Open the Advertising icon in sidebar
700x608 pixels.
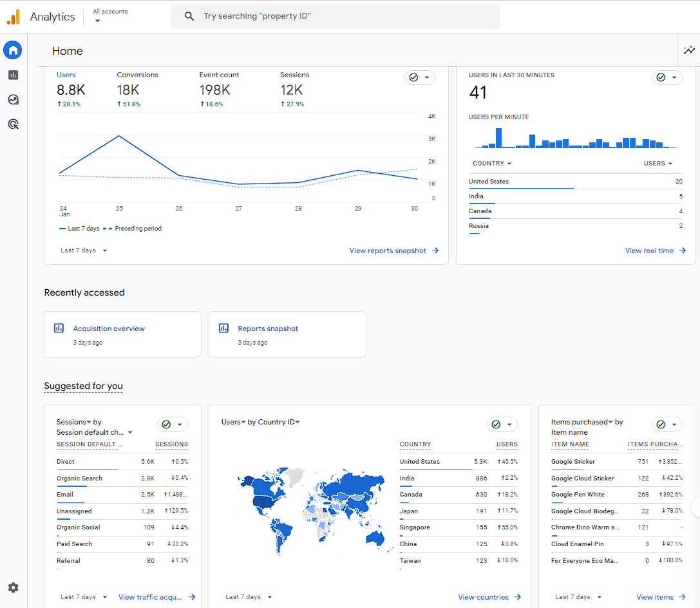click(x=13, y=124)
